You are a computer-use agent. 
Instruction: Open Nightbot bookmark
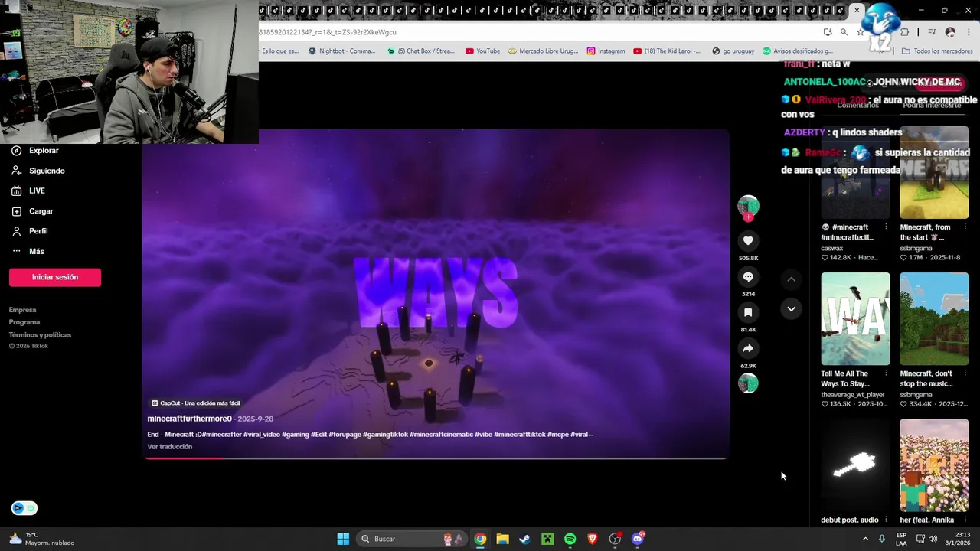click(341, 51)
